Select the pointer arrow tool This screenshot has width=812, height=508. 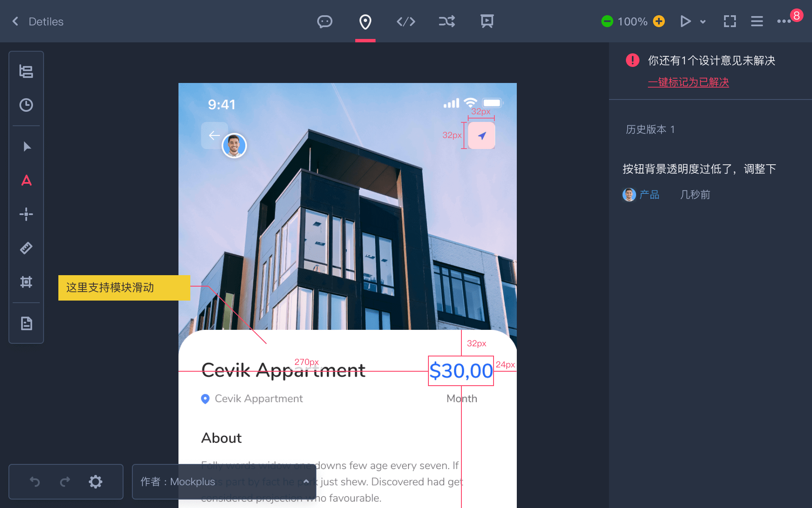[x=27, y=146]
